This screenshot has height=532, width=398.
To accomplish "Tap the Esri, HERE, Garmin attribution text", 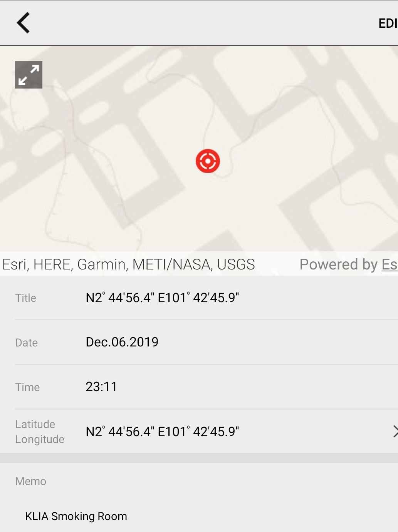I will point(129,264).
